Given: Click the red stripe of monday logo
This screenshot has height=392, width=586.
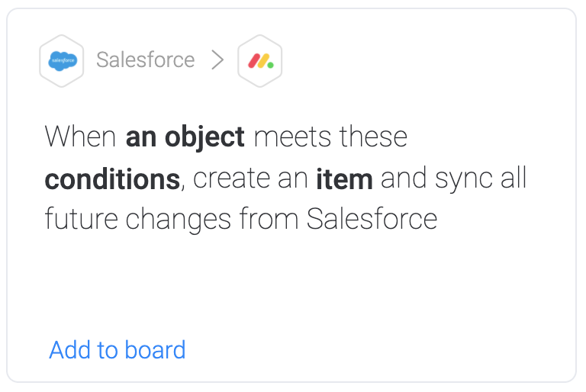Looking at the screenshot, I should (254, 61).
